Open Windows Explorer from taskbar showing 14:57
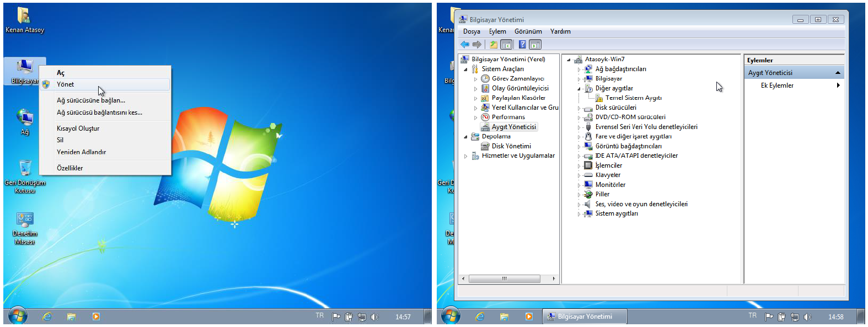Image resolution: width=868 pixels, height=327 pixels. pos(71,317)
